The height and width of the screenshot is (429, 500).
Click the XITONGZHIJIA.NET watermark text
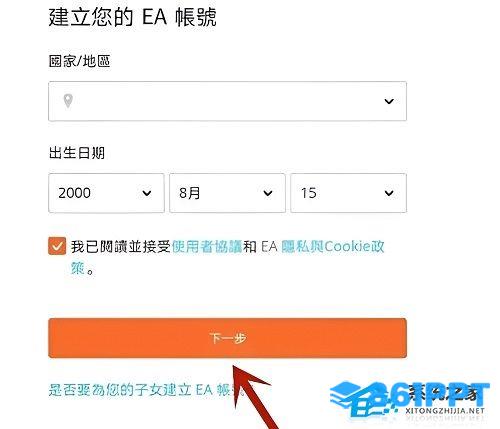[445, 411]
